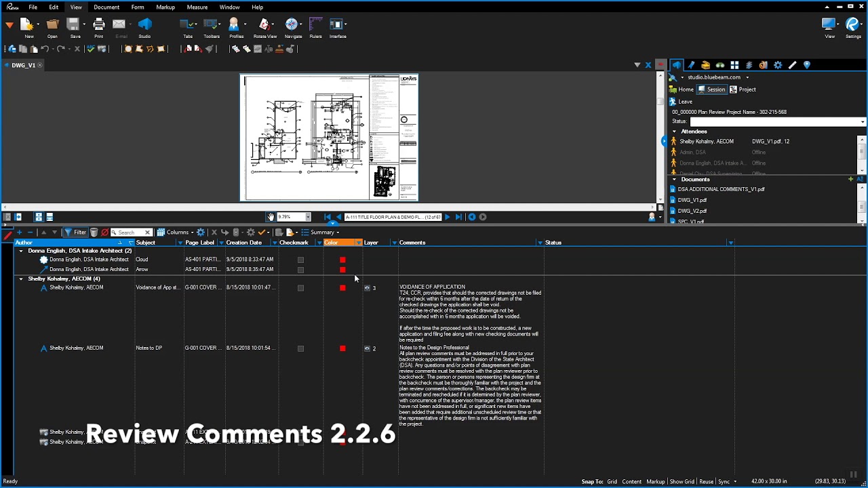868x488 pixels.
Task: Click the Rotate View icon
Action: pyautogui.click(x=264, y=25)
